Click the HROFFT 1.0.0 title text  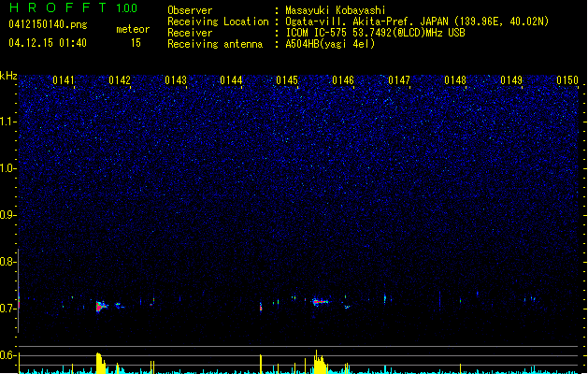74,7
